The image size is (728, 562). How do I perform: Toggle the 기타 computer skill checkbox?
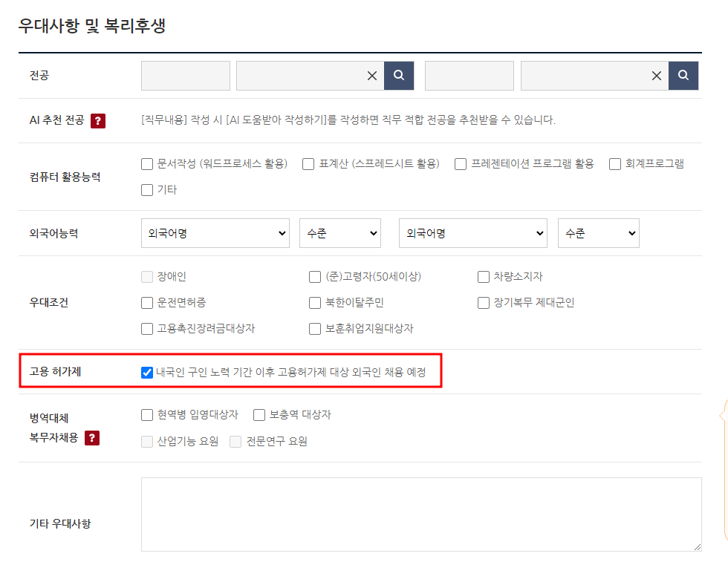146,189
